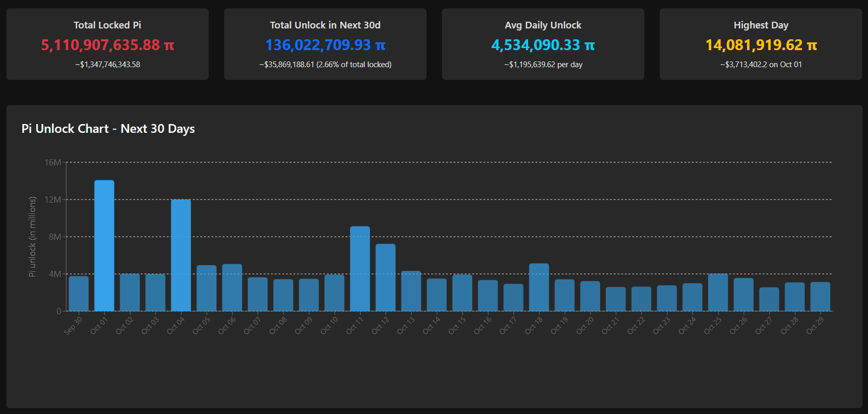Click the Pi Unlock Chart title
This screenshot has width=868, height=414.
(108, 129)
